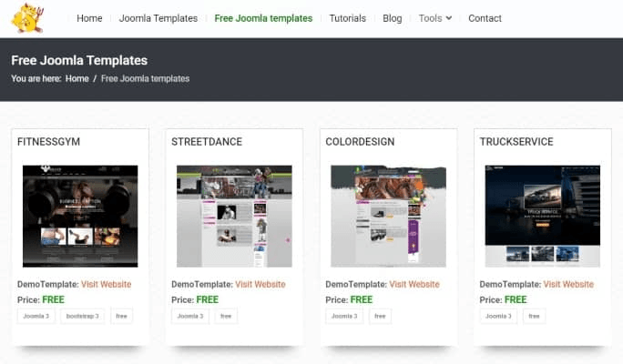
Task: Click Joomla 3 tag under FitnessGym
Action: pyautogui.click(x=36, y=316)
